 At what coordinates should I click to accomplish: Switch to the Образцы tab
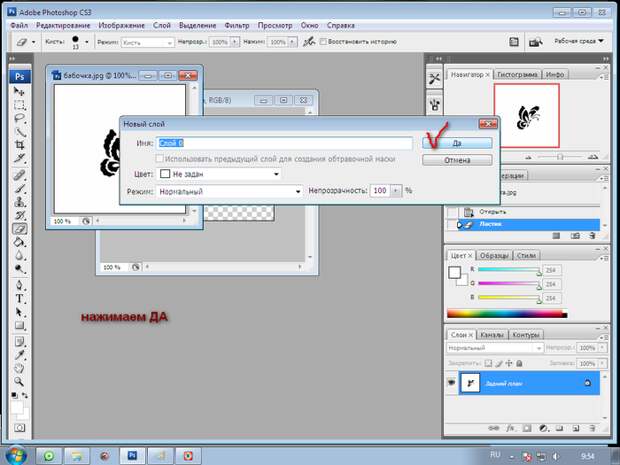pos(494,256)
